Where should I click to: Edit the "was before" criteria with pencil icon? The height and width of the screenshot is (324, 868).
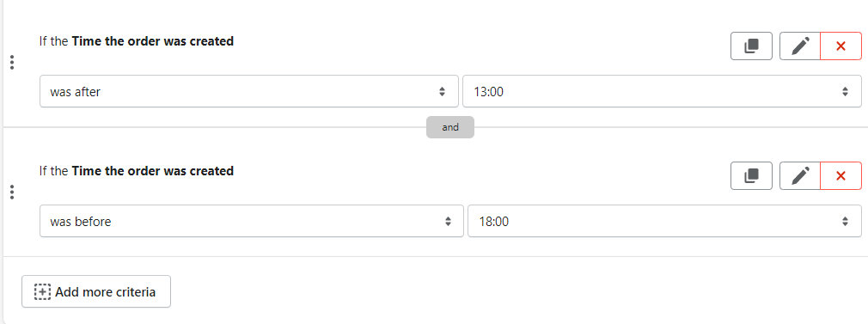(800, 175)
